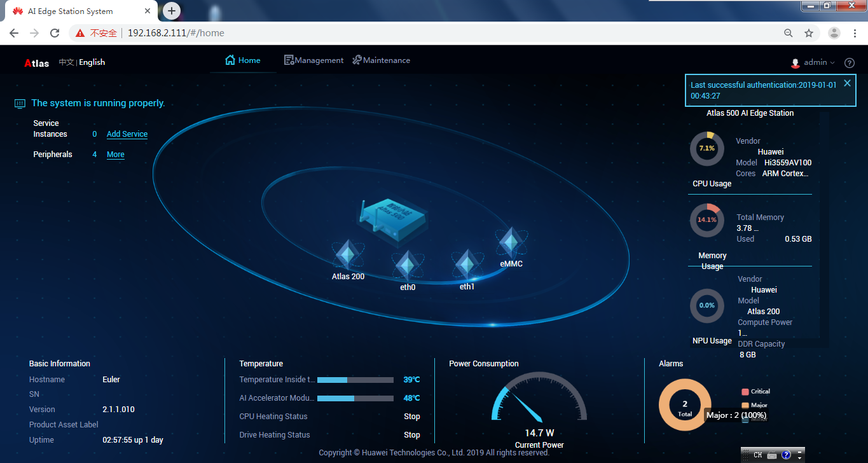Click the Hi3559AV100 model text
Screen dimensions: 868x463
point(788,163)
